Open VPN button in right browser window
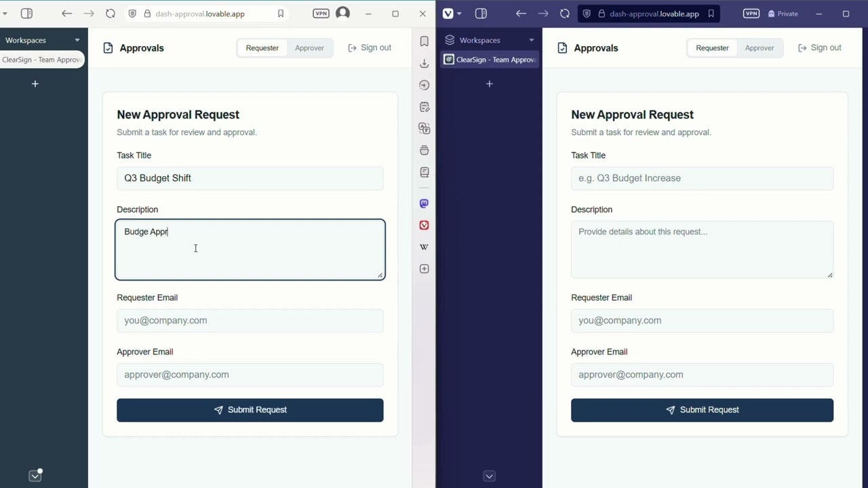The width and height of the screenshot is (868, 488). tap(751, 14)
